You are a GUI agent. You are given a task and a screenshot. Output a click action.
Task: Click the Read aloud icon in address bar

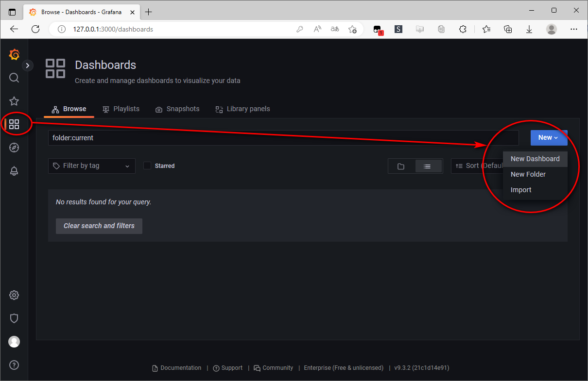[x=317, y=29]
